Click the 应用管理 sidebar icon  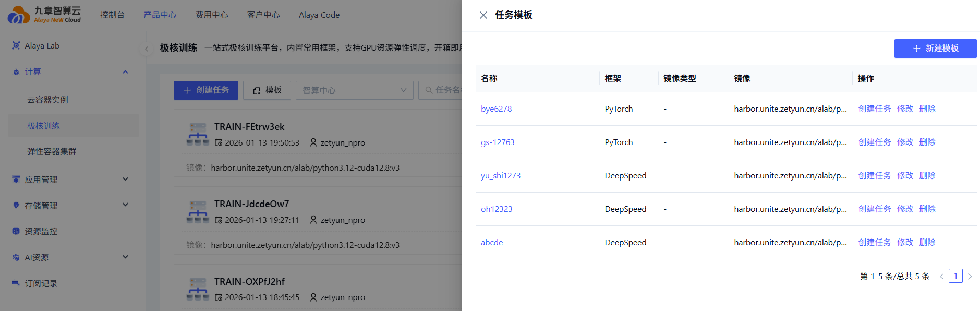[x=16, y=180]
